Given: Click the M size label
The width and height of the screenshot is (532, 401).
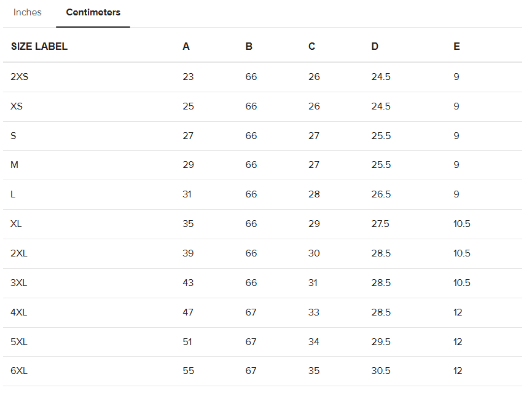Looking at the screenshot, I should (15, 165).
